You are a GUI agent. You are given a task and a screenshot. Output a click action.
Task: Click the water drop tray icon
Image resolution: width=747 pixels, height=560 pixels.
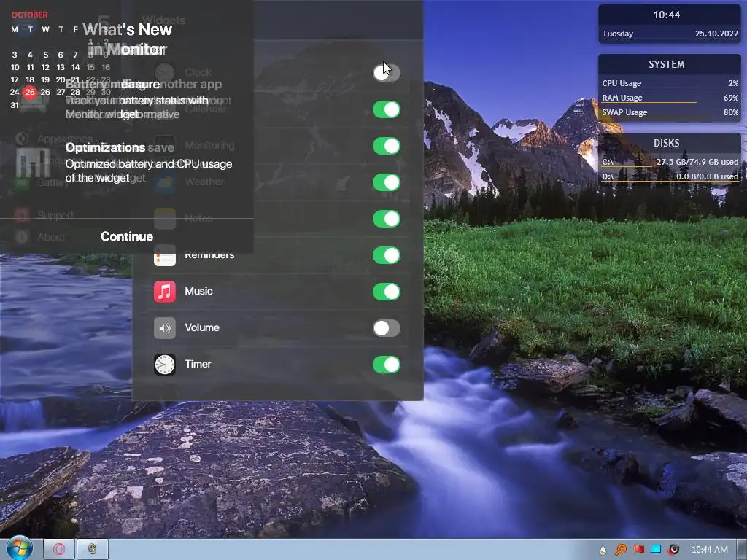pos(603,550)
